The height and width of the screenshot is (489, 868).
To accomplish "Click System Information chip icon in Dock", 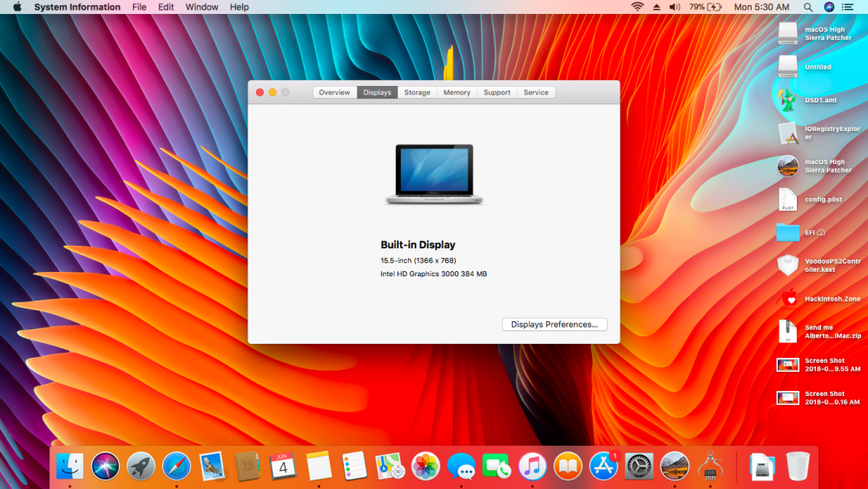I will pos(710,466).
